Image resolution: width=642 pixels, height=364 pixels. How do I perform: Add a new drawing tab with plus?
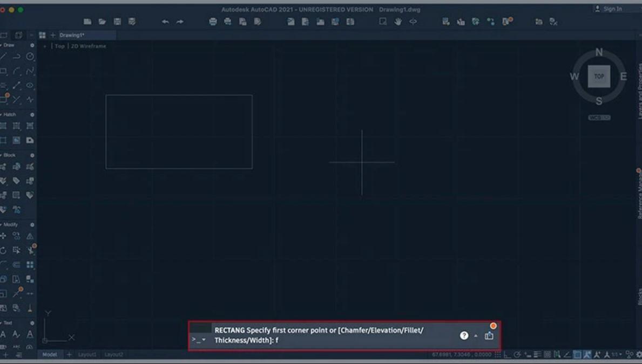(52, 35)
